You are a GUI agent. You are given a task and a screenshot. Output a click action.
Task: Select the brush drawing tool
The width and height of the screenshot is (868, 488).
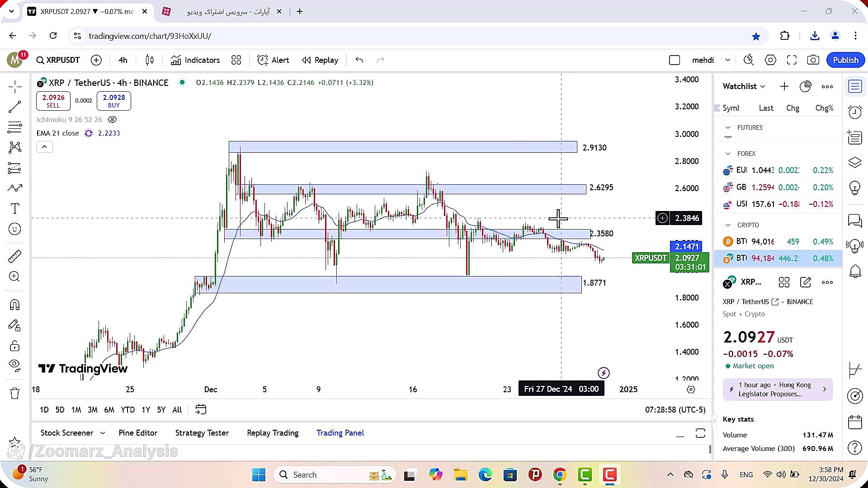pos(14,188)
